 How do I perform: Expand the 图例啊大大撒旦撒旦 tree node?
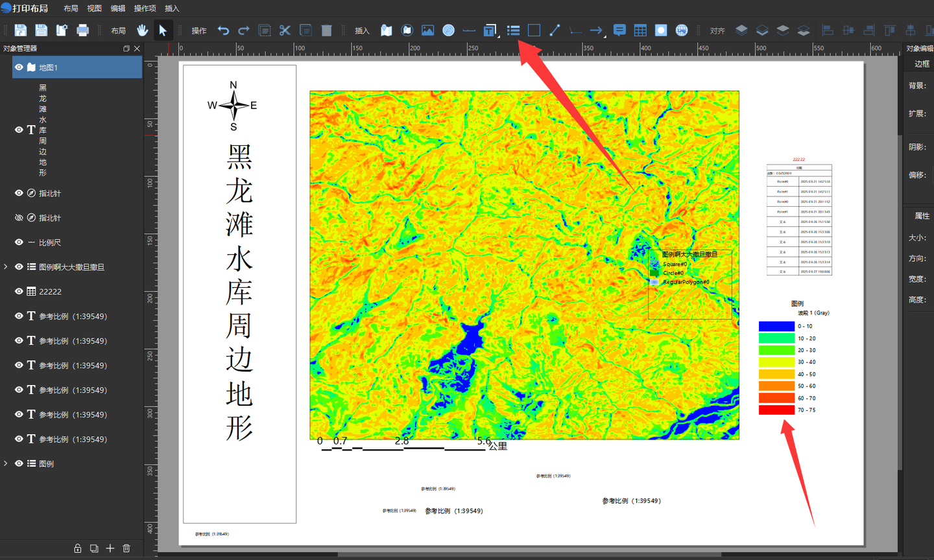click(x=6, y=267)
